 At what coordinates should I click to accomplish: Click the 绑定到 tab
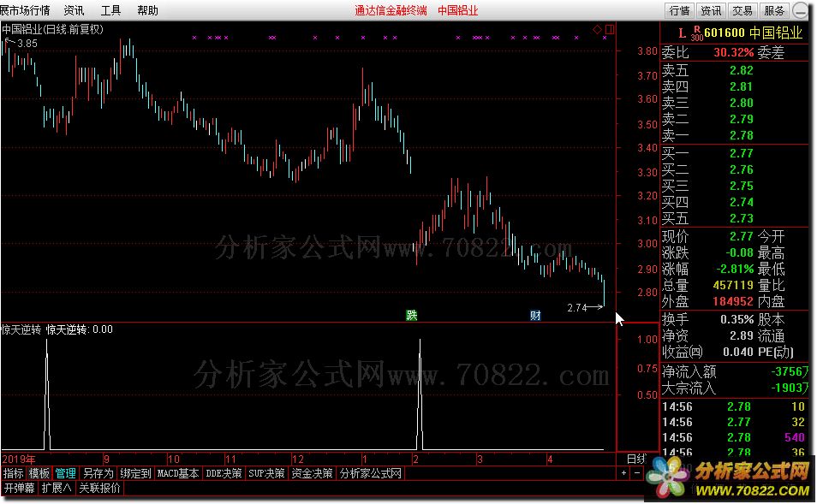pyautogui.click(x=135, y=473)
